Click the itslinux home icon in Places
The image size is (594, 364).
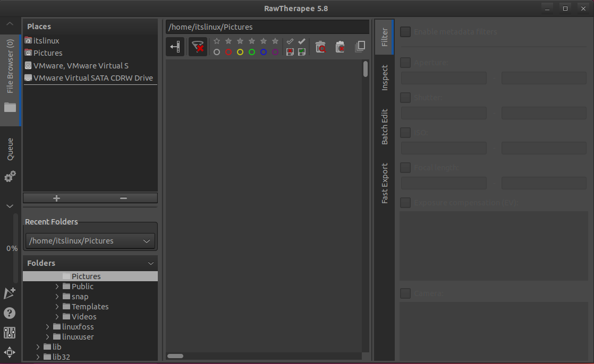coord(28,40)
